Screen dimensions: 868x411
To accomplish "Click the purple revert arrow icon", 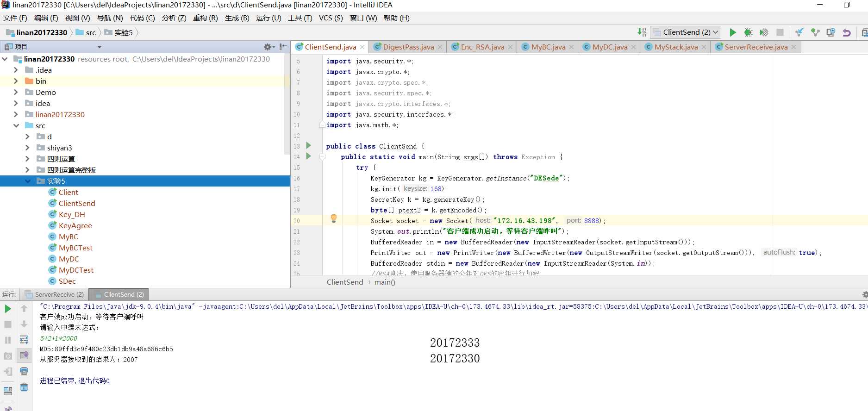I will pyautogui.click(x=847, y=32).
